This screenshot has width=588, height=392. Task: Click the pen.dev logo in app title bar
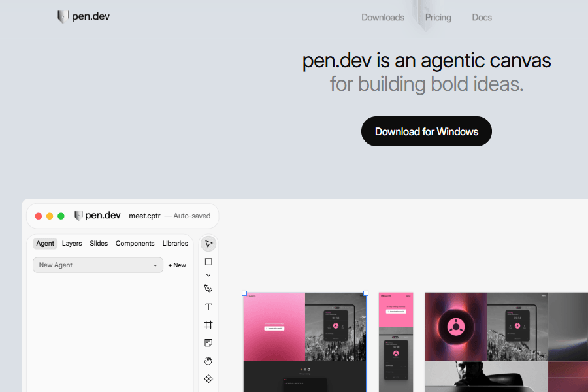97,216
